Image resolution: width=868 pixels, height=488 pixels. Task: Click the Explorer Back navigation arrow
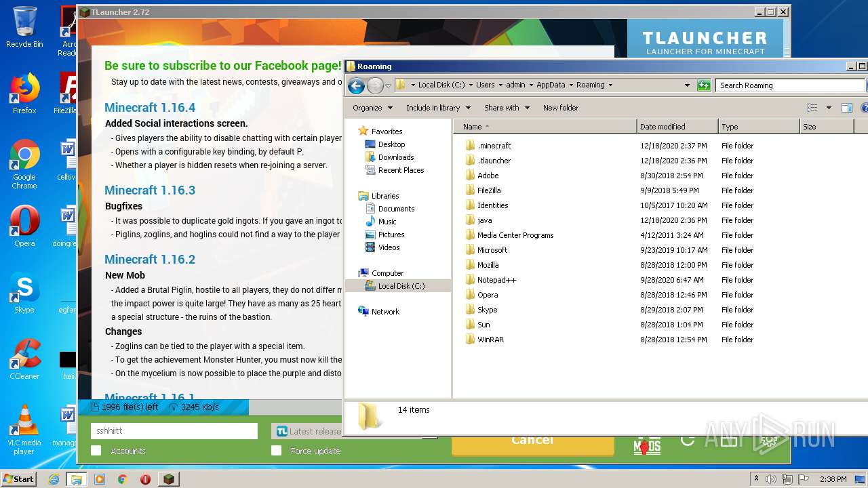click(356, 85)
